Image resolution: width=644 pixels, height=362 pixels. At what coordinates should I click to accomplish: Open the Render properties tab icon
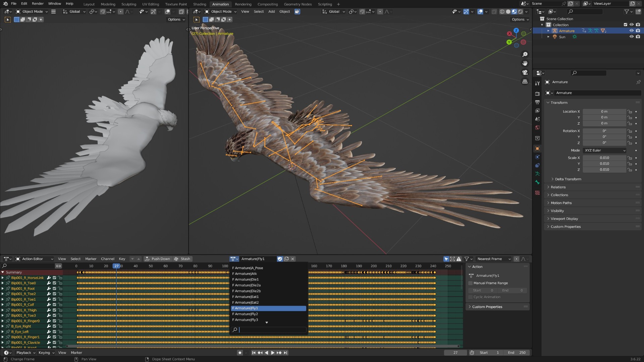(x=537, y=94)
